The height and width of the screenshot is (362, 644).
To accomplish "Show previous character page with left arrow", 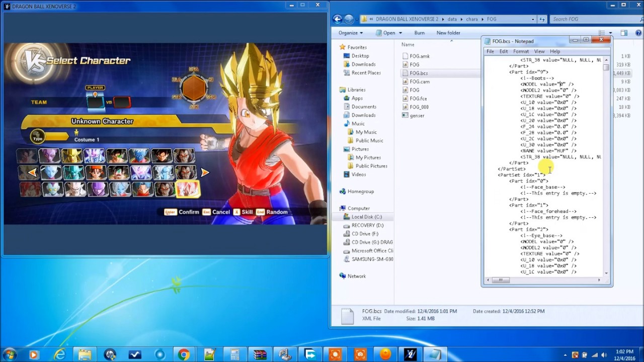I will (x=32, y=172).
